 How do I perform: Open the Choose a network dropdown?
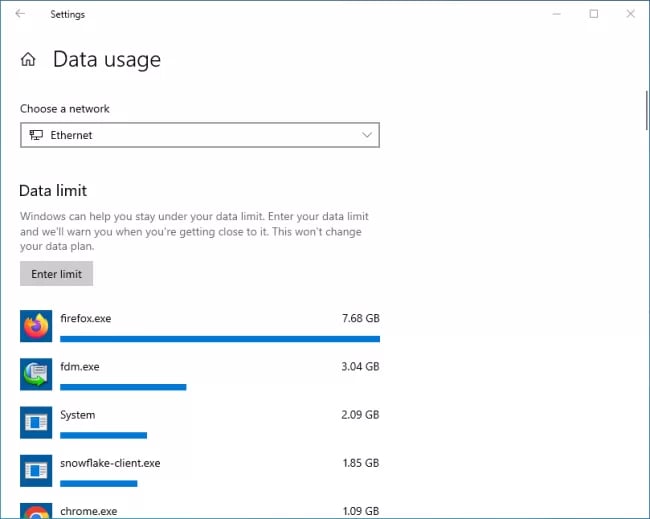coord(200,135)
